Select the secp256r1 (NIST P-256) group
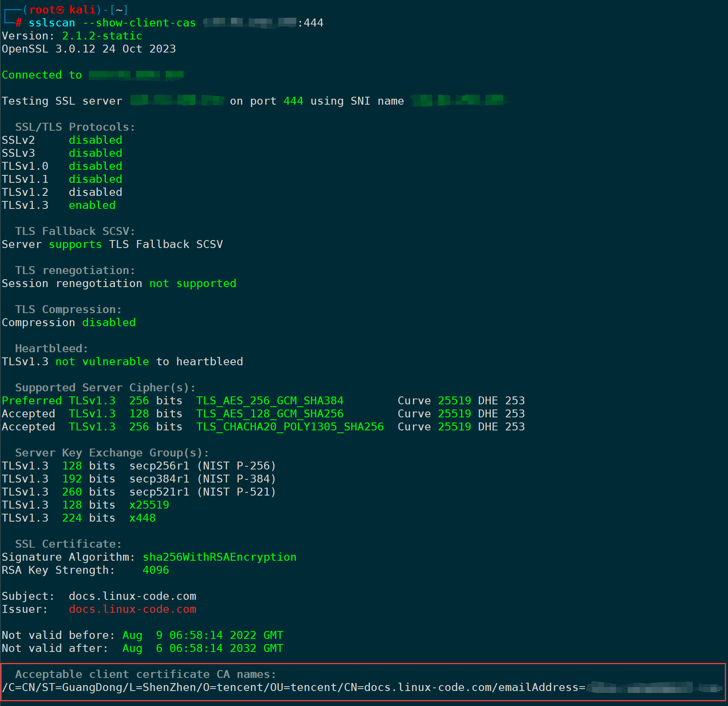The height and width of the screenshot is (706, 728). pos(203,466)
